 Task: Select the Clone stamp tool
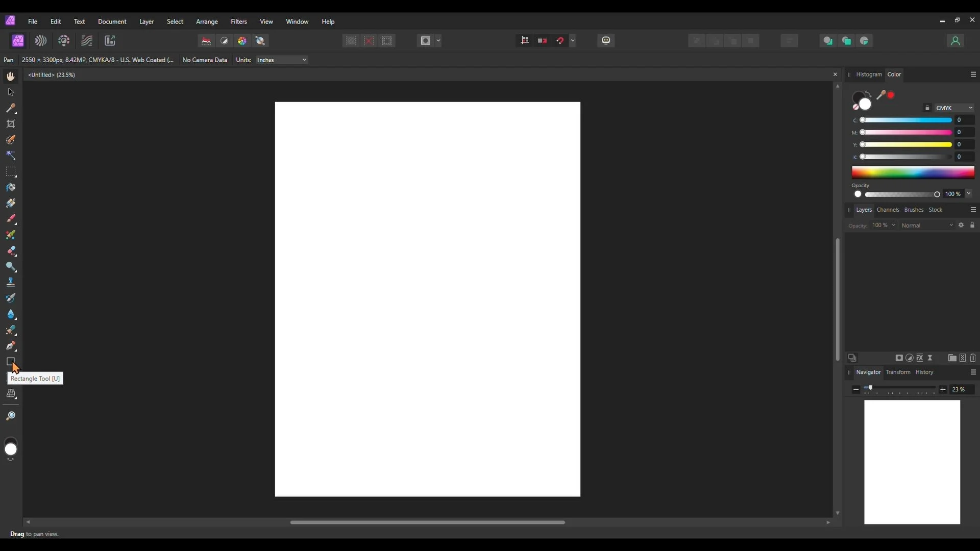click(11, 282)
